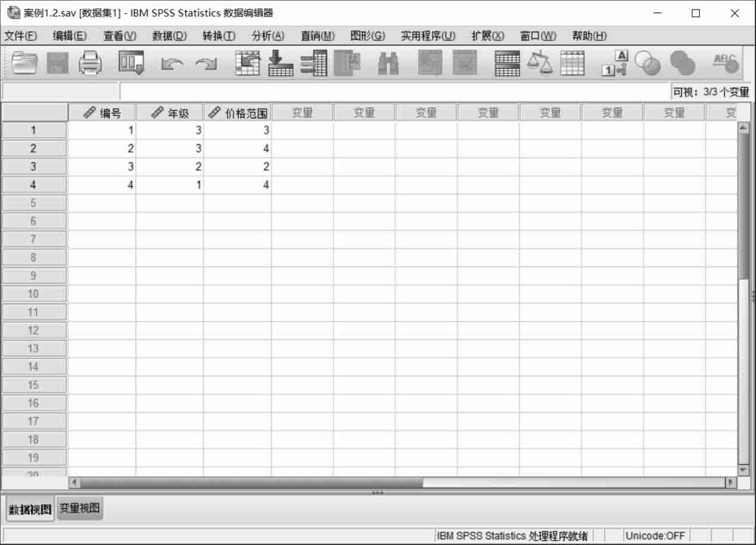This screenshot has width=756, height=545.
Task: Open the 实用程序(U) menu
Action: click(x=428, y=36)
